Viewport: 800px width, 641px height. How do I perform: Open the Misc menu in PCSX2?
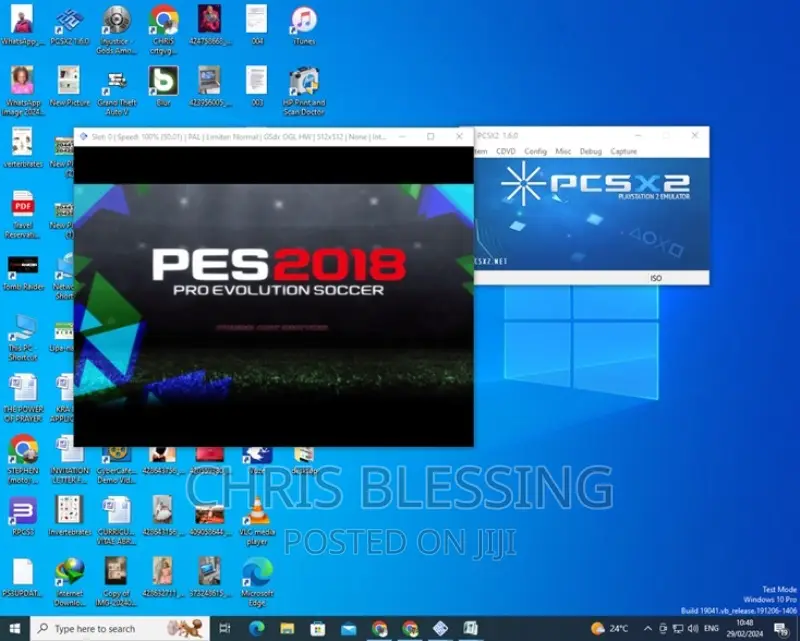click(563, 151)
